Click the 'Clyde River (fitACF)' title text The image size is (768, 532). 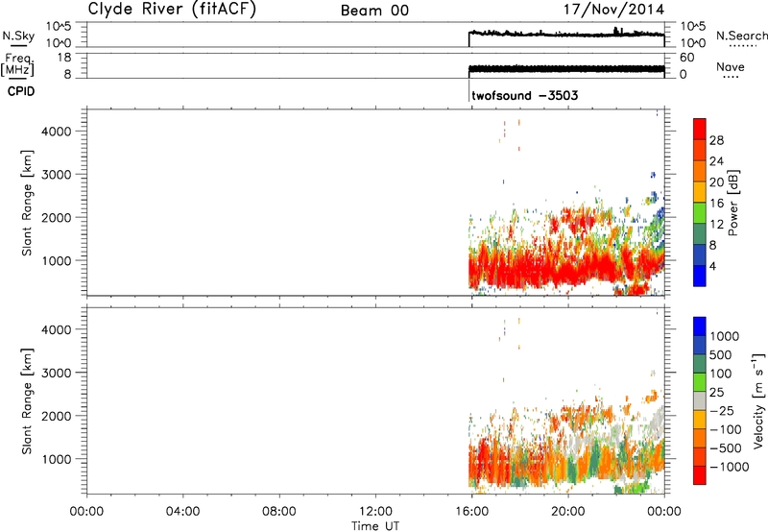[x=172, y=10]
